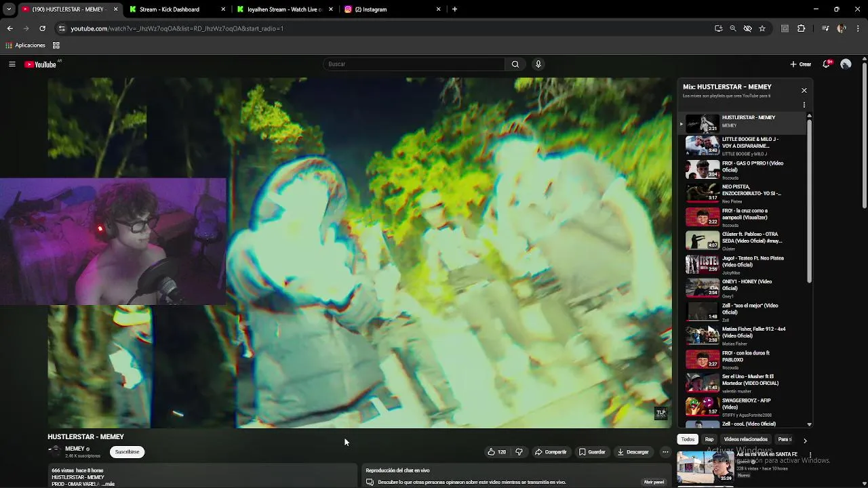Viewport: 868px width, 488px height.
Task: Start voice search with the microphone
Action: [x=538, y=64]
